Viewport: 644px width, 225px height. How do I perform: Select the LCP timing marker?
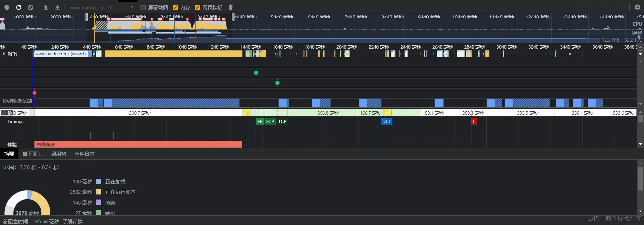click(x=282, y=121)
